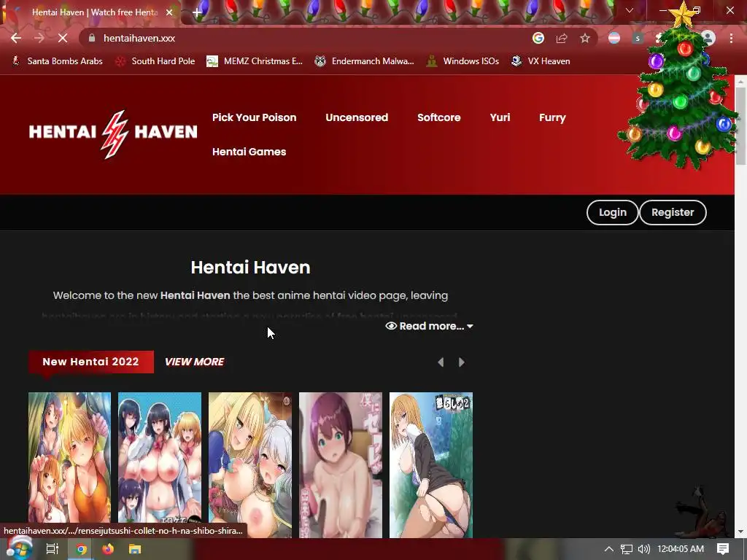747x560 pixels.
Task: Click the VIEW MORE link
Action: [194, 362]
